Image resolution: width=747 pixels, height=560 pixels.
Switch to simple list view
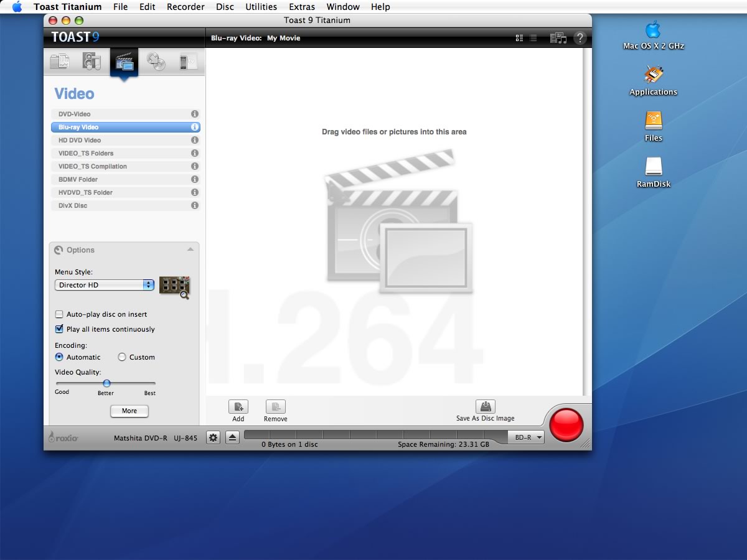(533, 38)
